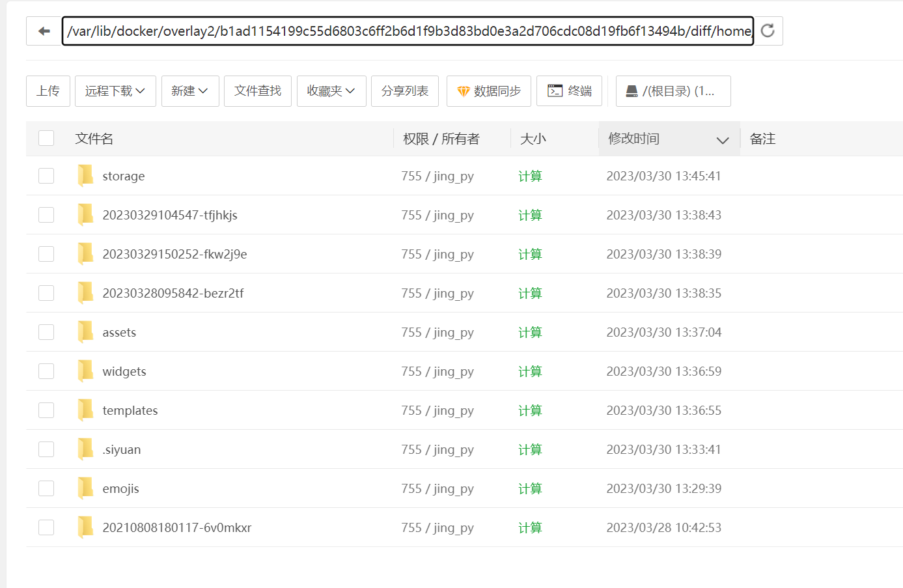Select checkbox for 20230329104547-tfjhkjs
This screenshot has width=903, height=588.
click(x=46, y=215)
